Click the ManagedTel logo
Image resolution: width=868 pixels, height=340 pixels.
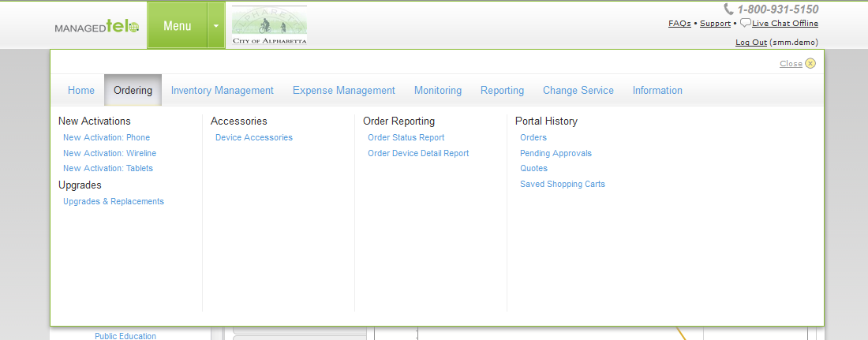pos(96,28)
